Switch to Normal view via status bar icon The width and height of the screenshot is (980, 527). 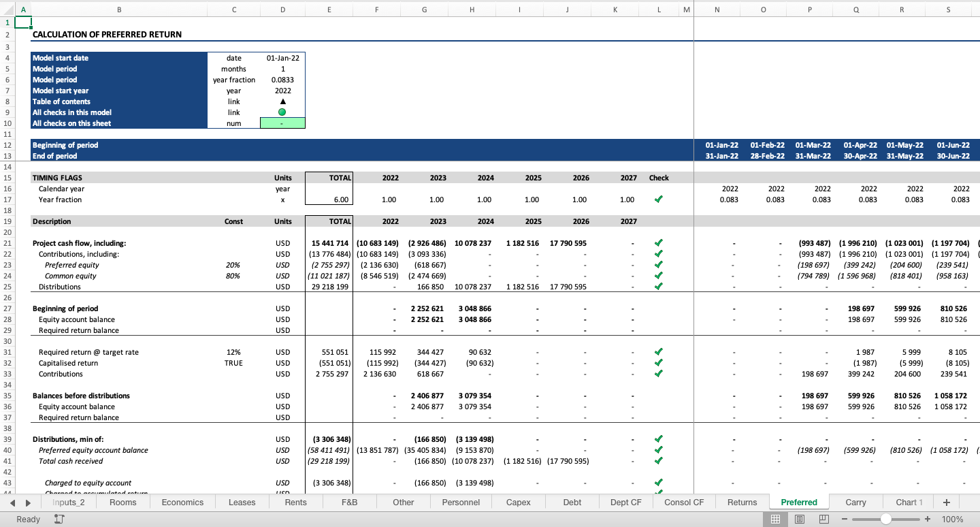[x=775, y=519]
